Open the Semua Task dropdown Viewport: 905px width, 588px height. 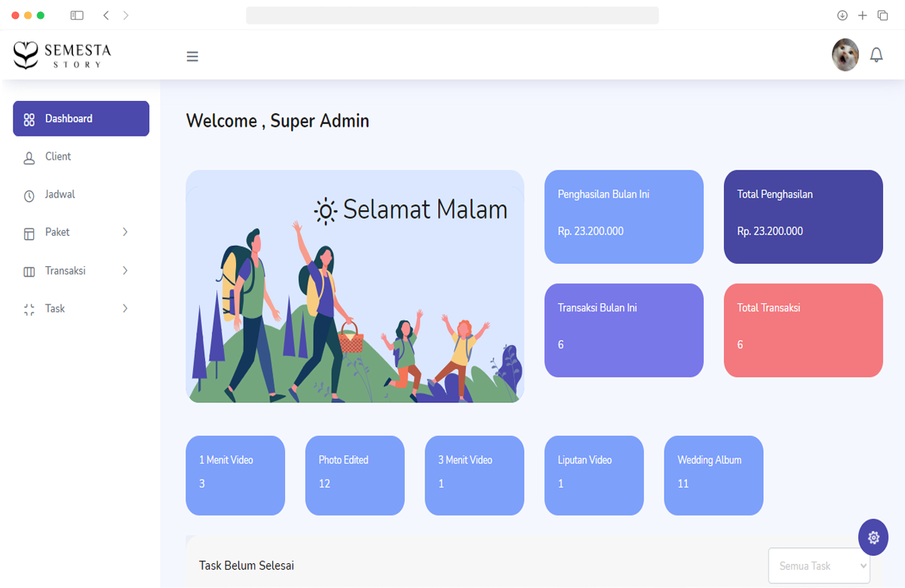pyautogui.click(x=819, y=565)
